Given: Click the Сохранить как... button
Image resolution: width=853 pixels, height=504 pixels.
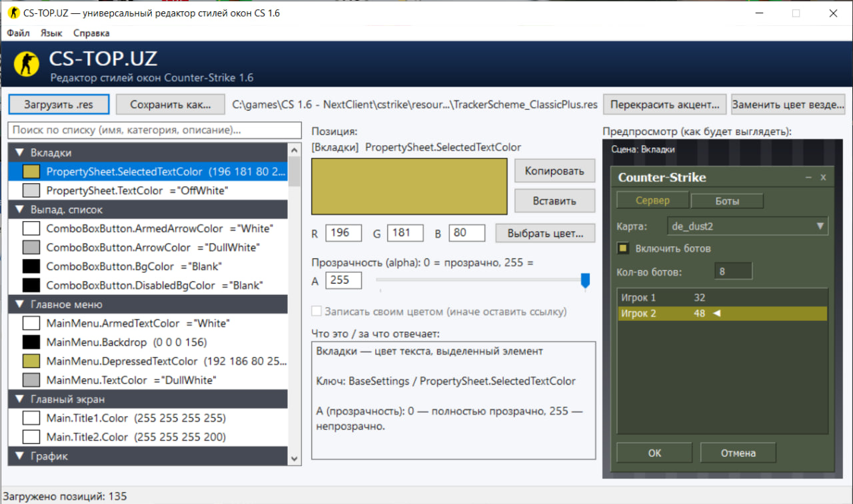Looking at the screenshot, I should click(170, 105).
